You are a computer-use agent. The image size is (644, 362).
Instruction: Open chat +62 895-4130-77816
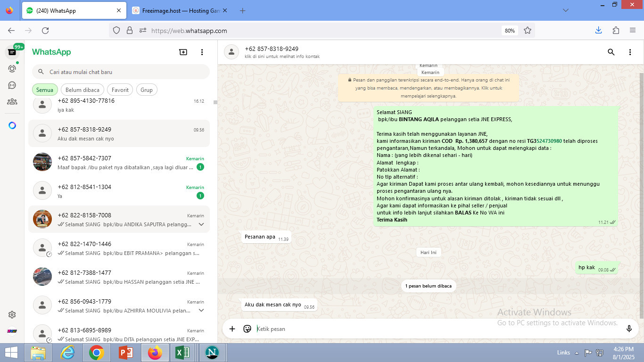tap(119, 105)
